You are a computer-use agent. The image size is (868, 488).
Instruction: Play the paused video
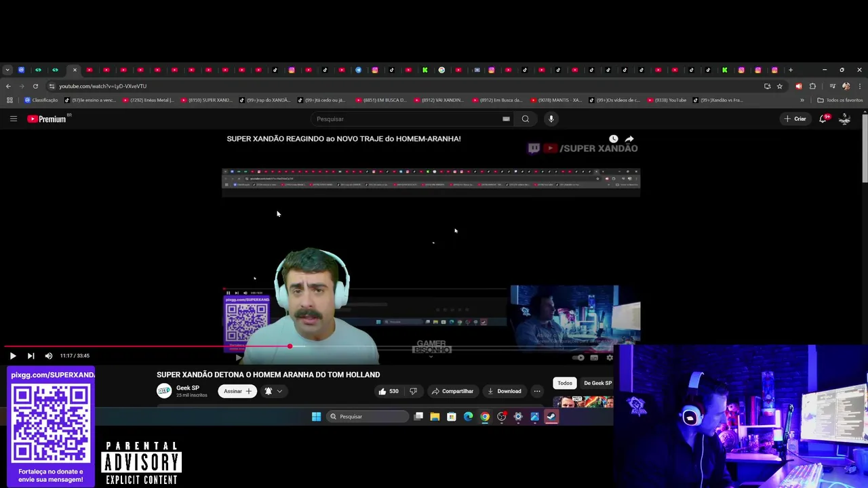click(x=13, y=356)
